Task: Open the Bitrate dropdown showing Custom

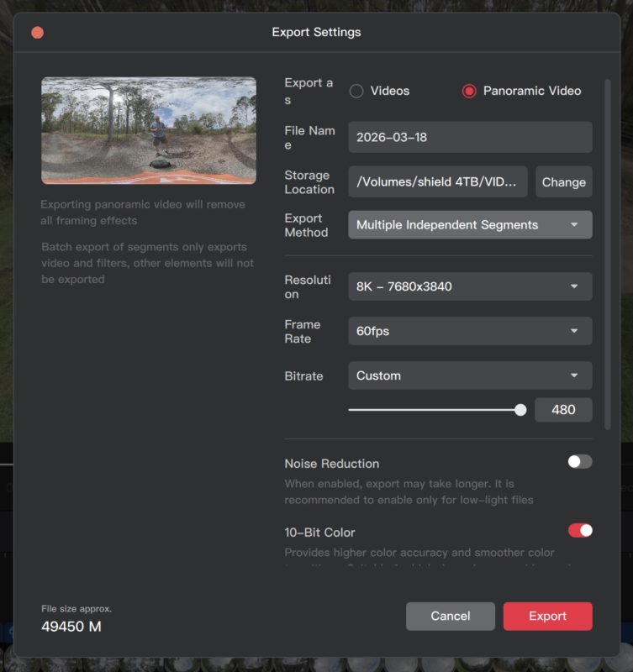Action: [x=470, y=375]
